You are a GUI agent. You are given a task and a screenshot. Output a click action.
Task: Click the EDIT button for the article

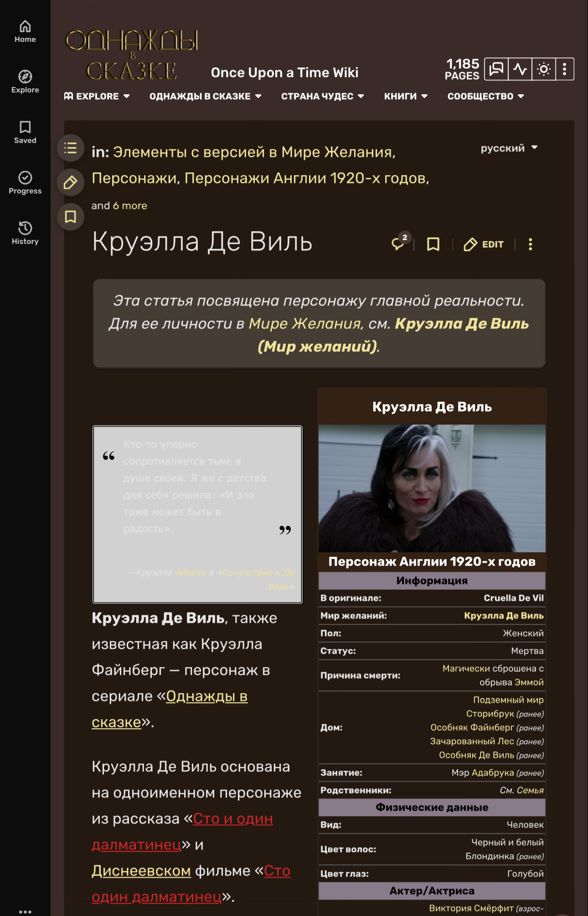(x=484, y=244)
